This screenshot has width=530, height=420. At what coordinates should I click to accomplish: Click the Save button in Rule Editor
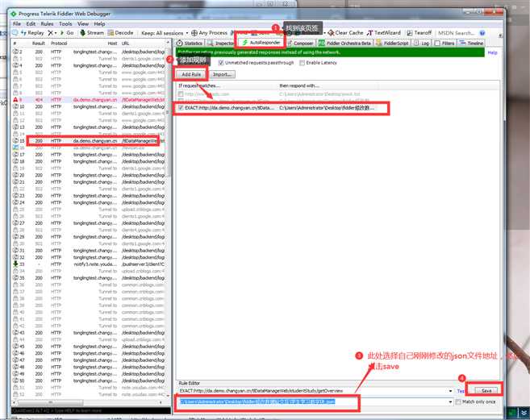click(486, 391)
